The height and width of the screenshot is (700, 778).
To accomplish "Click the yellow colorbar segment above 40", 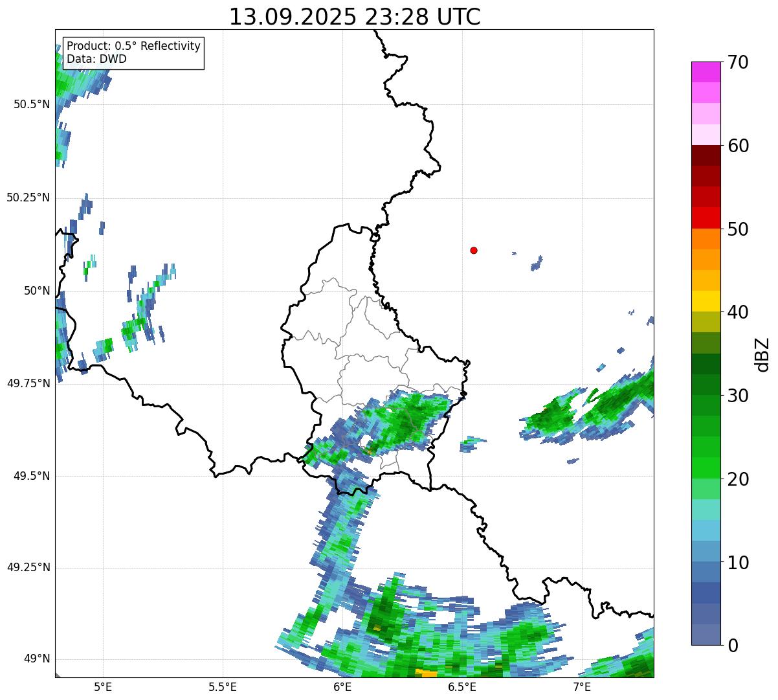I will pos(706,301).
